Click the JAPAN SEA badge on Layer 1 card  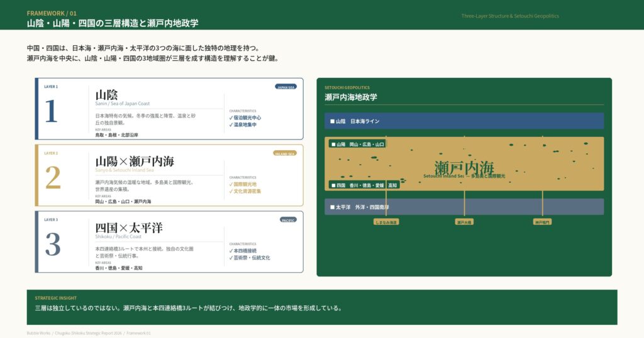286,87
